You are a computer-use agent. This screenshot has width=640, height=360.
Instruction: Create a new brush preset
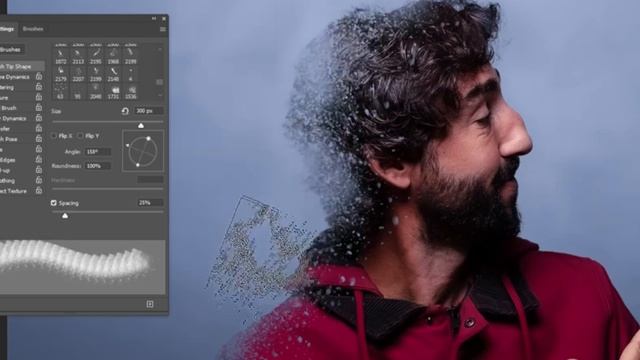(x=150, y=304)
